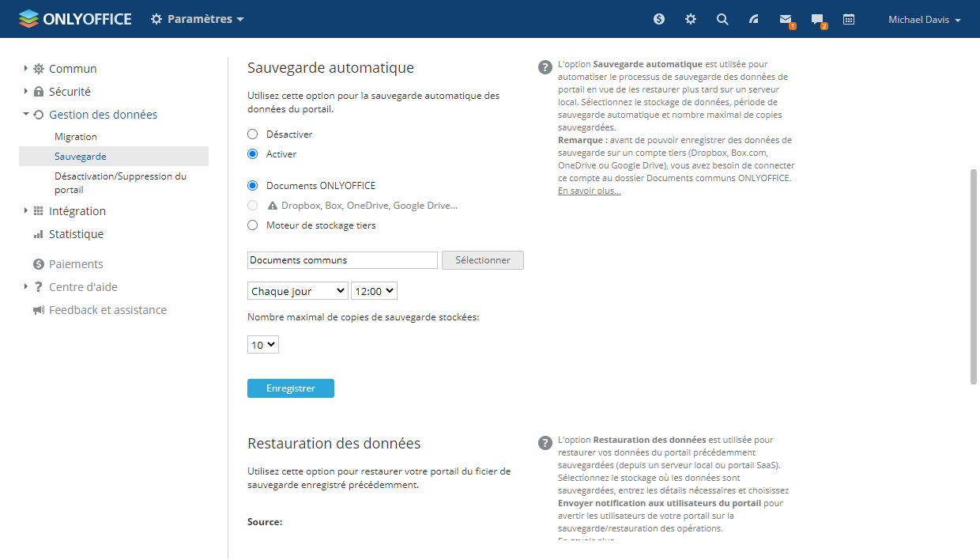Open the Sauvegarde settings page
The image size is (980, 560).
pyautogui.click(x=114, y=157)
